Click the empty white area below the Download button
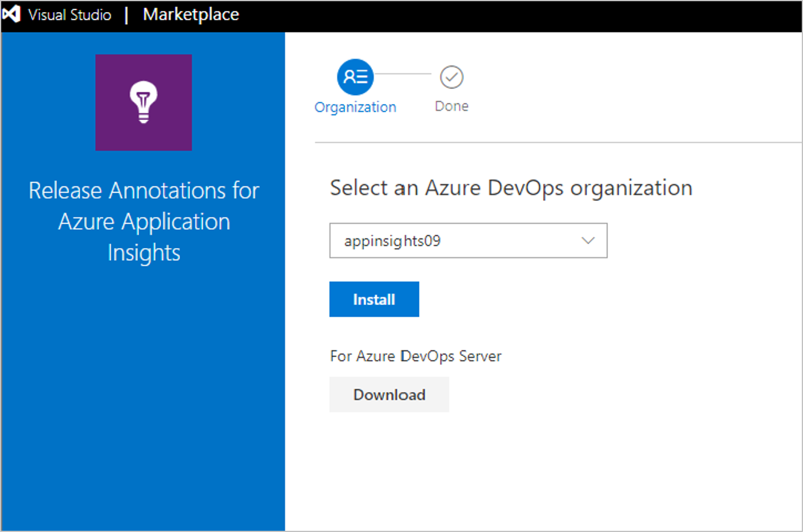803x532 pixels. point(543,472)
